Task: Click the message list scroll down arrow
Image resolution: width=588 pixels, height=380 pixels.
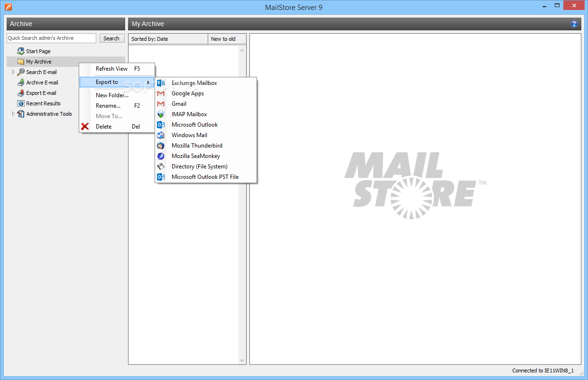Action: click(x=242, y=361)
